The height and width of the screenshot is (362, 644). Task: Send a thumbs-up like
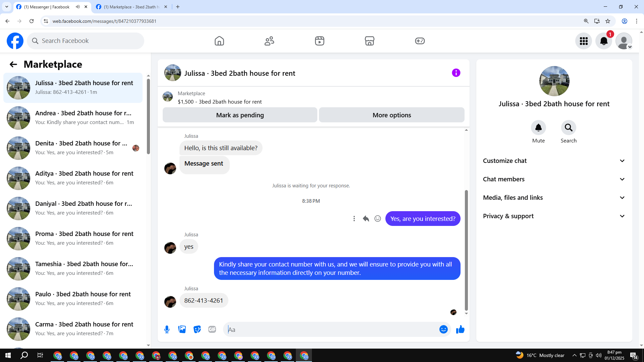[460, 329]
